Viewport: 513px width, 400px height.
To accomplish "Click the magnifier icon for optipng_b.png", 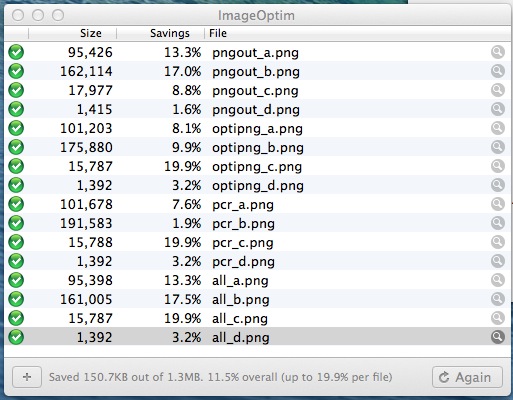I will (x=497, y=147).
